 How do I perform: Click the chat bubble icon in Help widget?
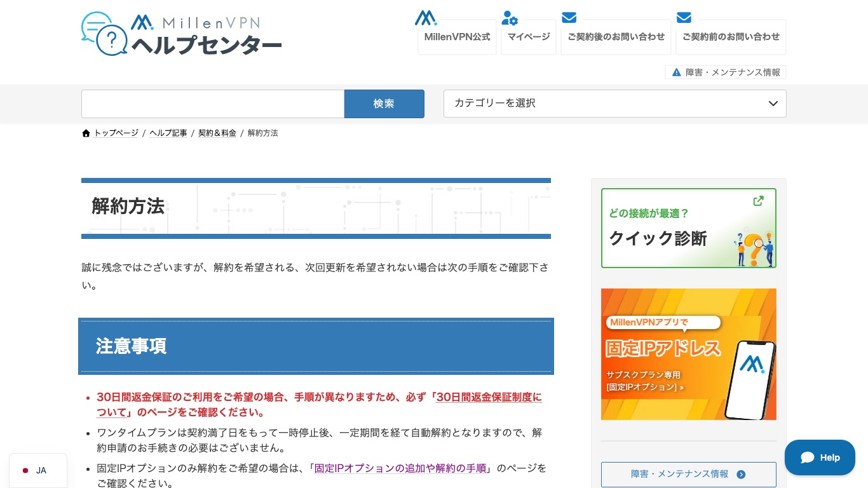(808, 457)
